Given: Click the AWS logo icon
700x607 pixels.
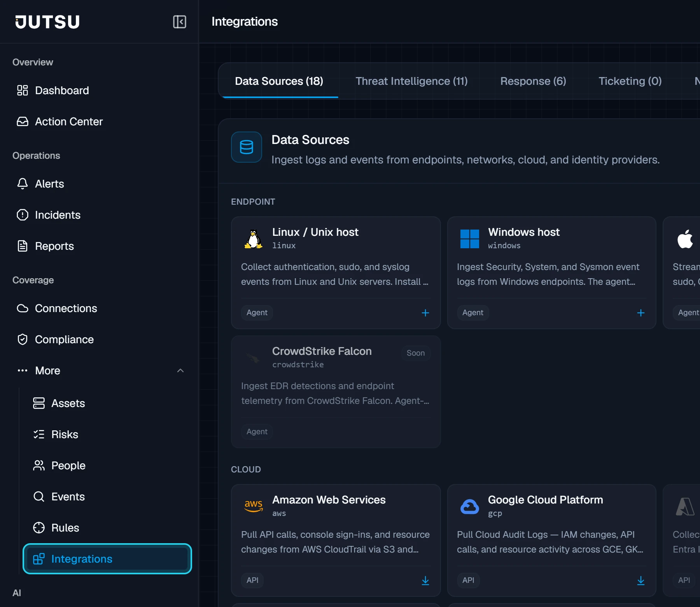Looking at the screenshot, I should [253, 507].
